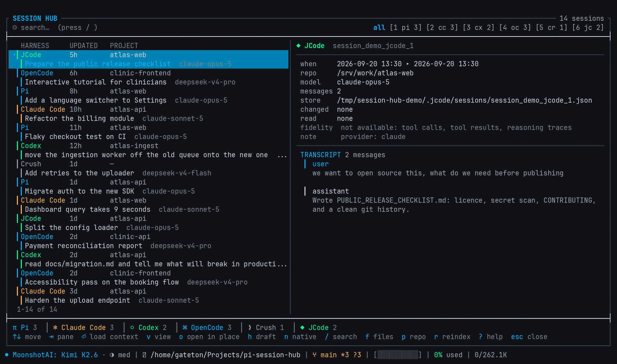This screenshot has height=364, width=617.
Task: Click the PROJECT column header
Action: (x=124, y=46)
